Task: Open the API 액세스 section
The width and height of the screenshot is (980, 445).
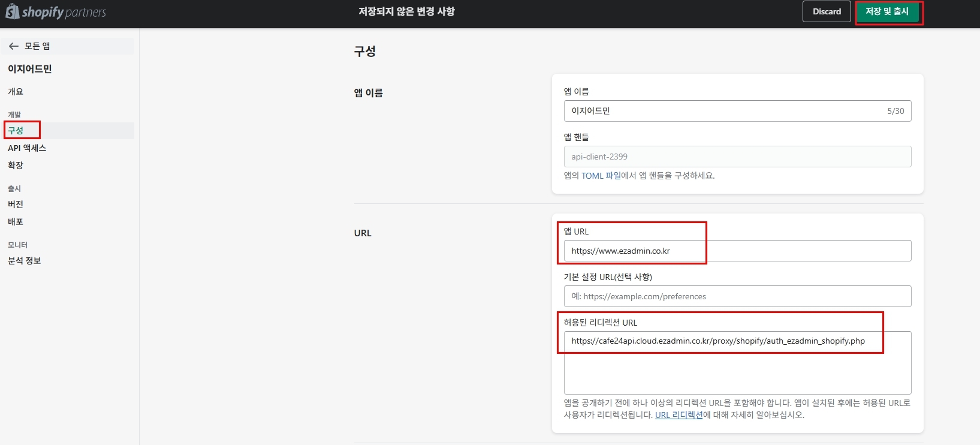Action: pos(27,148)
